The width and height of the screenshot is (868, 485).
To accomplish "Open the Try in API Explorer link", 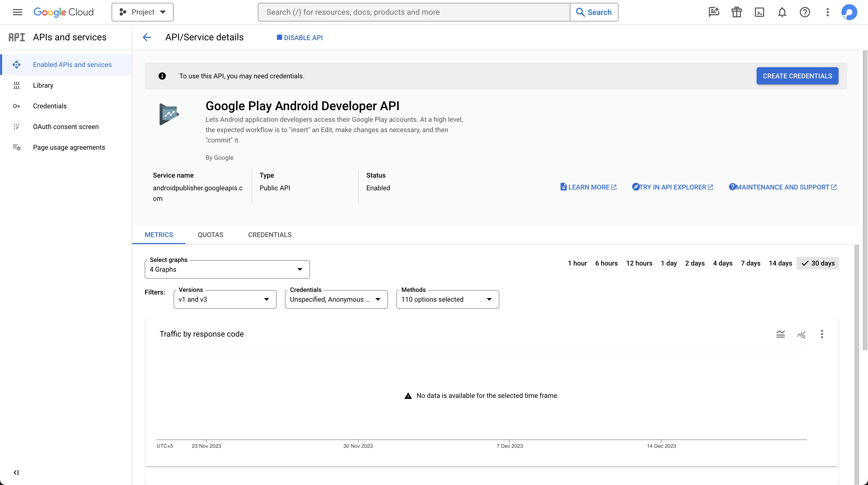I will pos(672,187).
